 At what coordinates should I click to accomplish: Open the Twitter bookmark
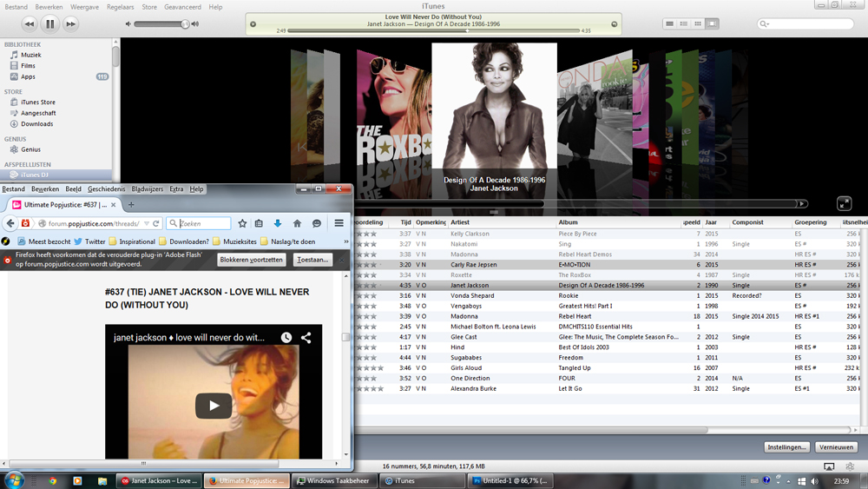89,241
